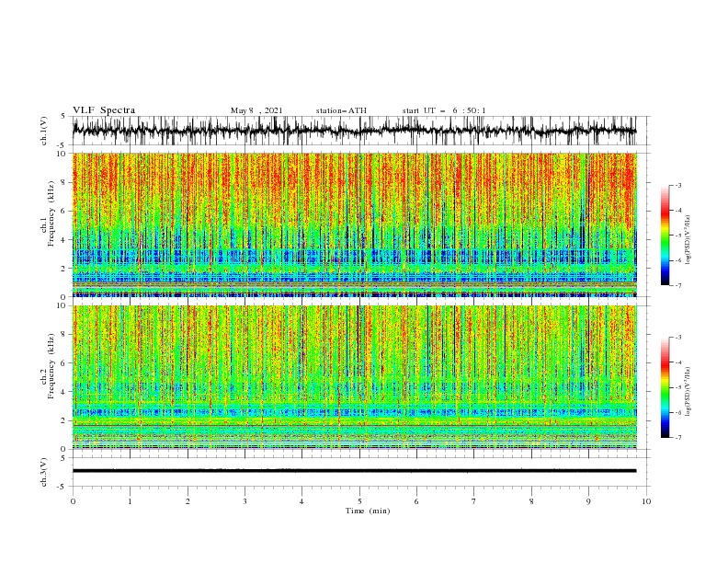Click time axis tick label '0'
Screen dimensions: 728x563
[x=73, y=501]
